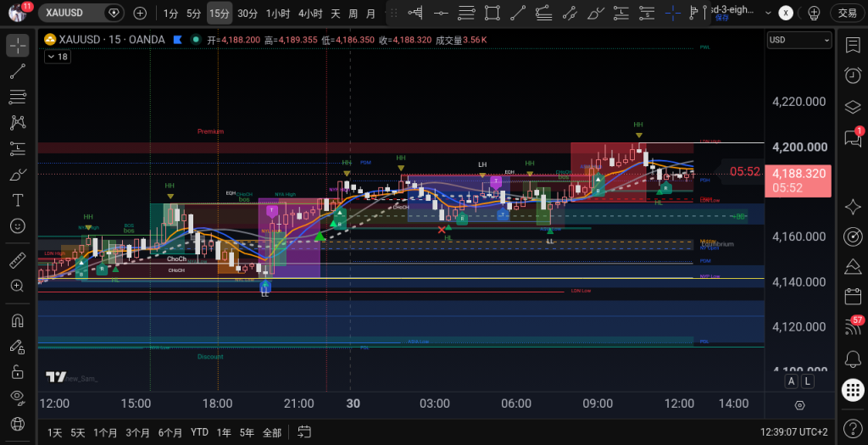
Task: Open the user profile avatar menu
Action: [18, 12]
